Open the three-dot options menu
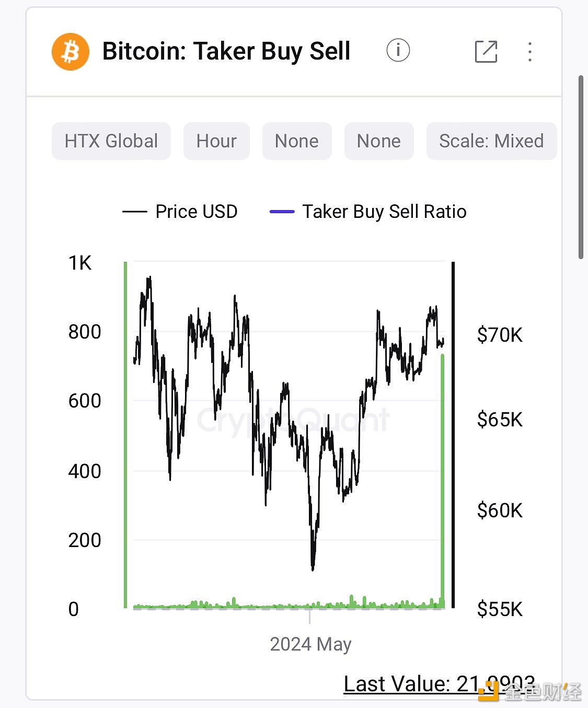Viewport: 588px width, 708px height. point(530,52)
